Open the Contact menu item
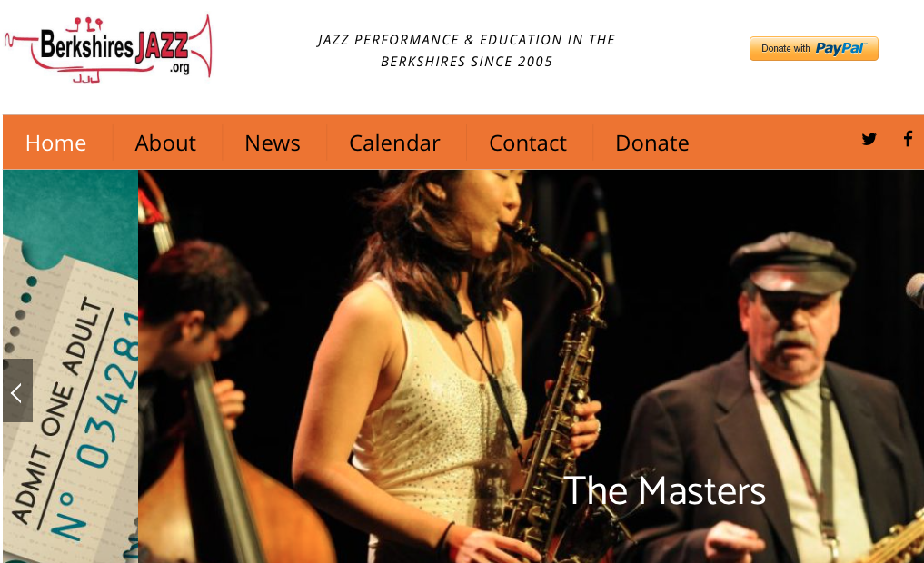Viewport: 924px width, 563px height. [x=528, y=143]
